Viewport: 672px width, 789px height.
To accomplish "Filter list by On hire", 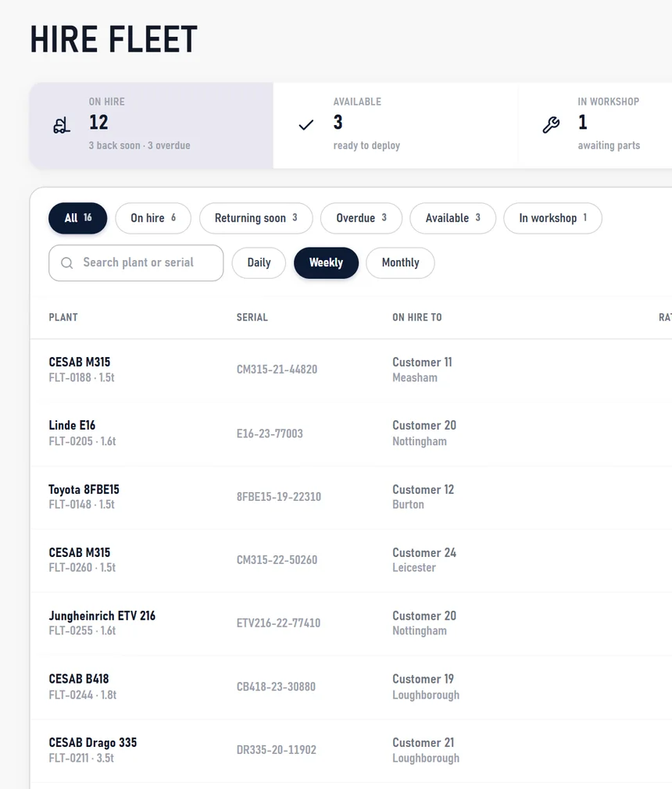I will pos(153,218).
